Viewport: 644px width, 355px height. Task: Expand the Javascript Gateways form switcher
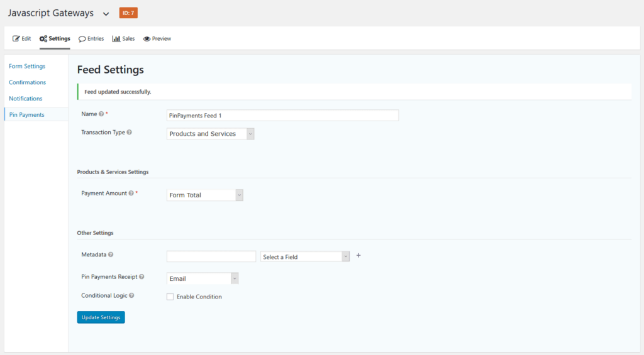tap(106, 14)
